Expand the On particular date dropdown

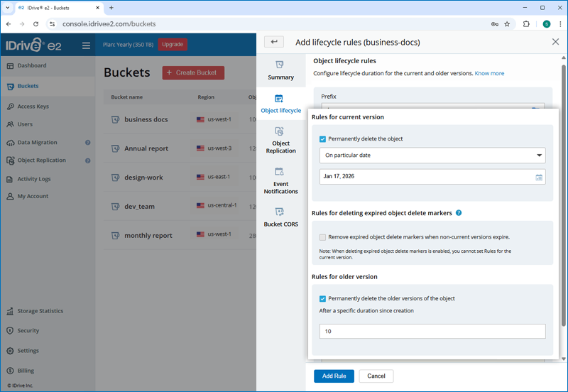pyautogui.click(x=432, y=155)
